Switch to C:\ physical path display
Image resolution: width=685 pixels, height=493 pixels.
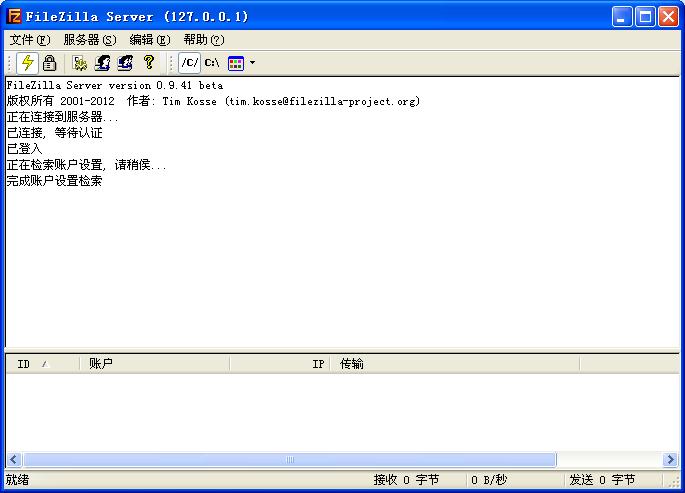pyautogui.click(x=212, y=63)
